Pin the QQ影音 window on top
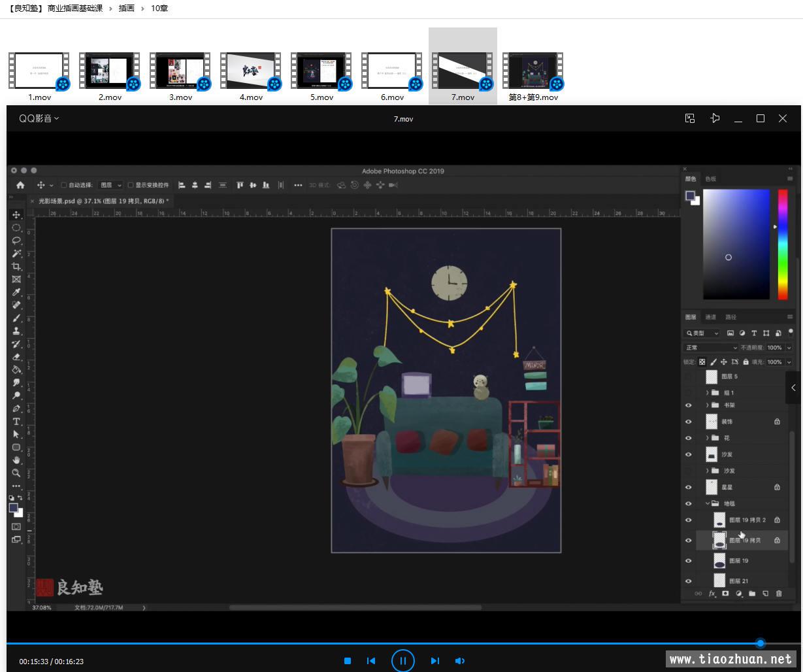The image size is (803, 672). [715, 118]
